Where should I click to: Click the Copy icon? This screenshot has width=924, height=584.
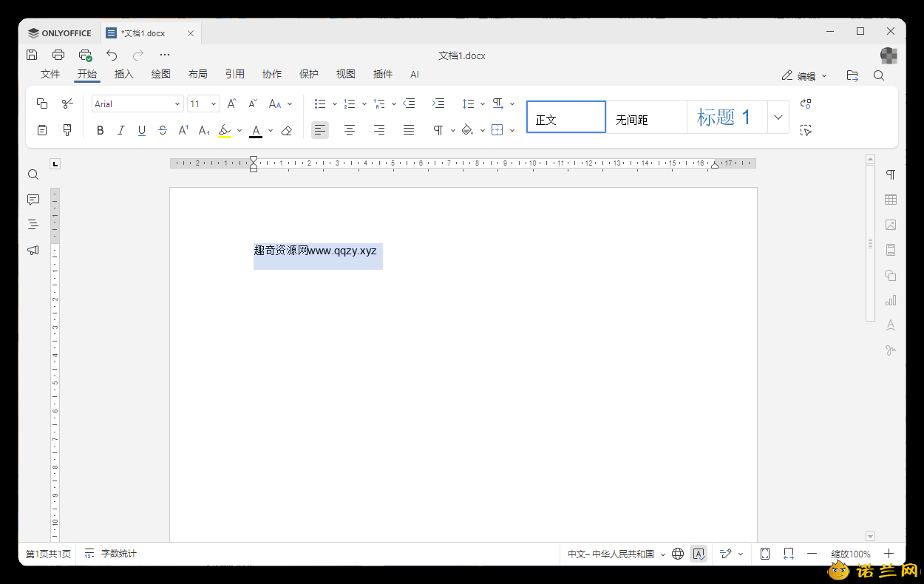[42, 103]
